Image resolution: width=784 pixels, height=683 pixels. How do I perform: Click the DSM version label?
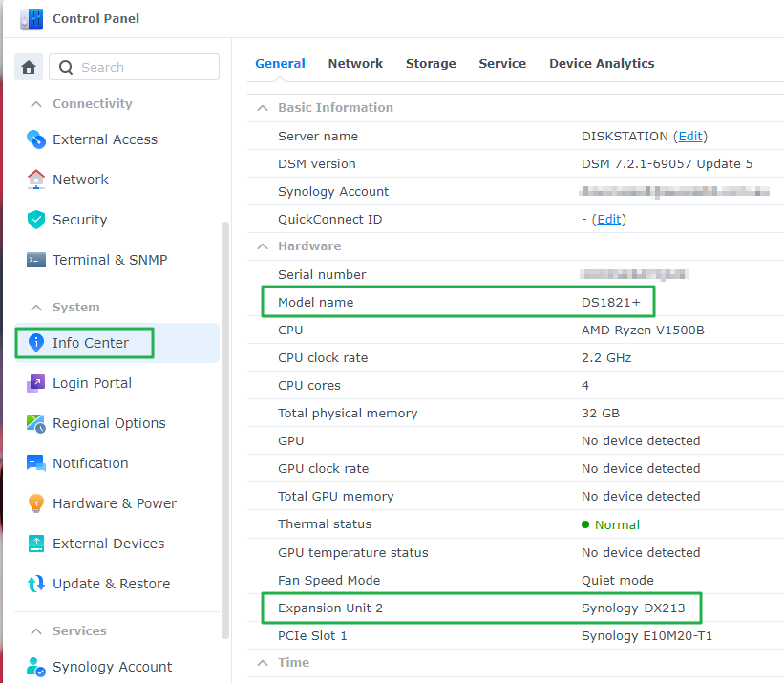[x=316, y=164]
